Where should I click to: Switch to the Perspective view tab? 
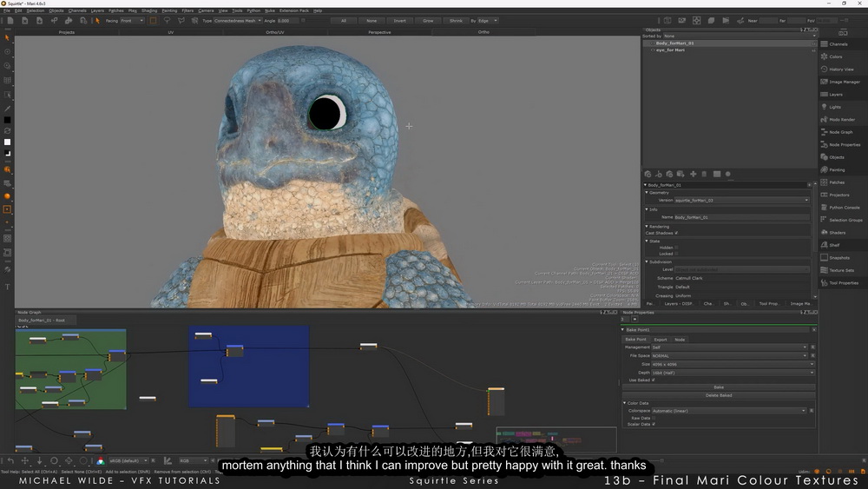click(x=379, y=32)
